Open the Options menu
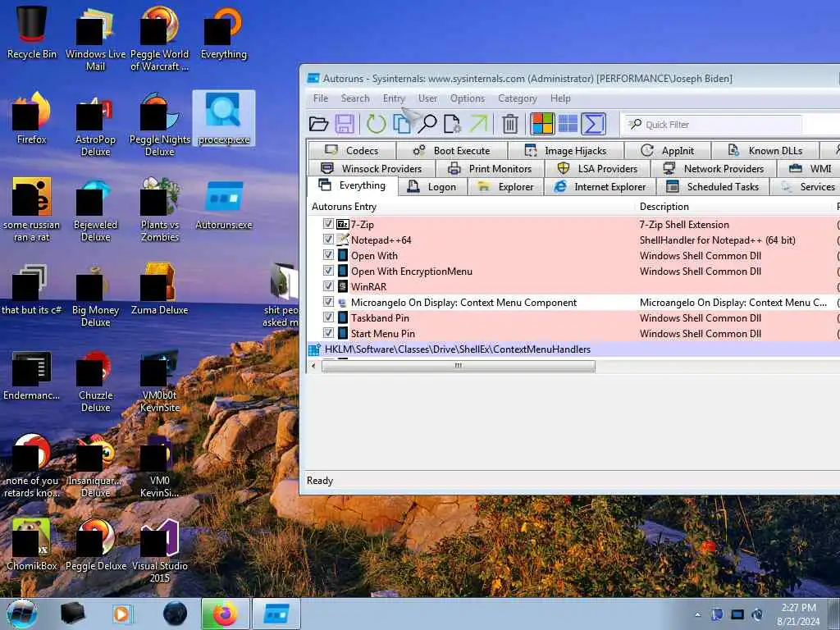Screen dimensions: 840x630 pos(467,98)
